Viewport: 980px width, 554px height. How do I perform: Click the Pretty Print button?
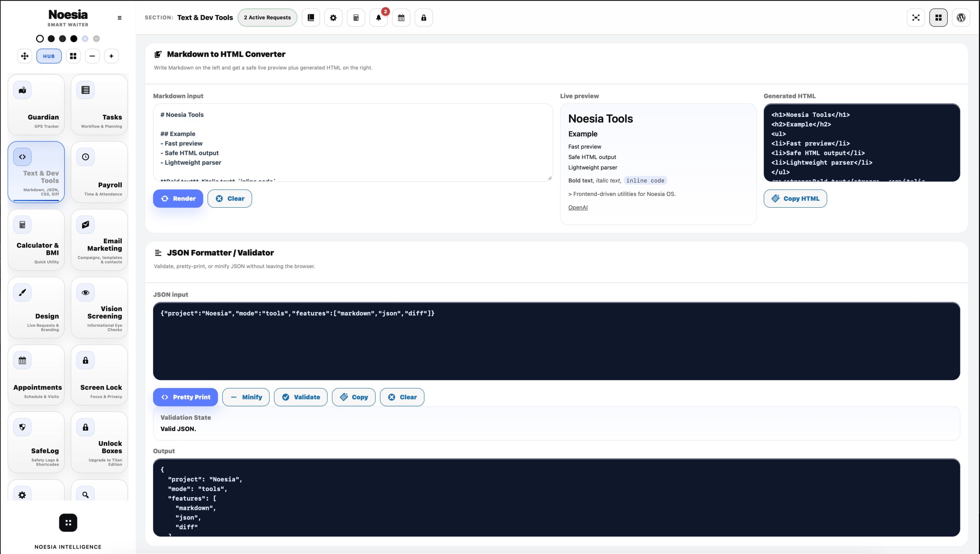[x=185, y=397]
